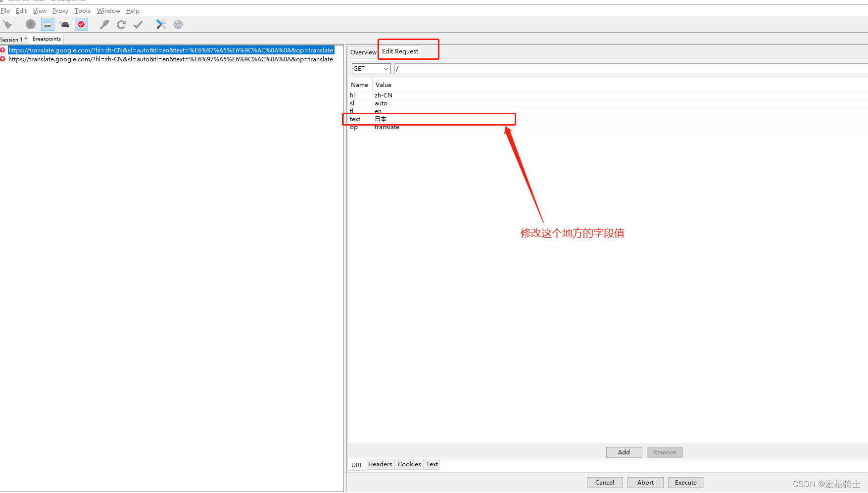Switch to the Session 1 tab

14,39
